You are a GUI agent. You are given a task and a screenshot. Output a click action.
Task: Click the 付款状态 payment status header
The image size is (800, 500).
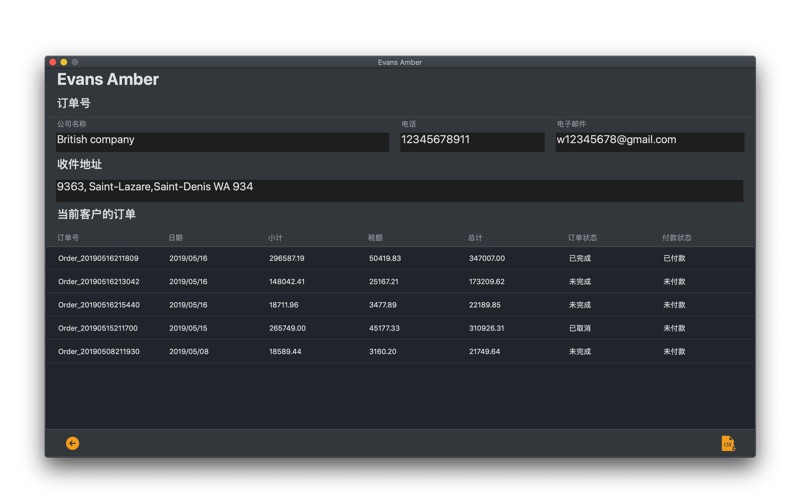tap(676, 238)
